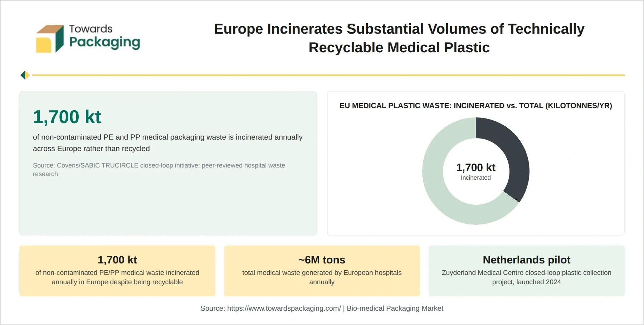Select "of non-contaminated PE/PP medical waste incinerated" card text
Screen dimensions: 644x325
[x=117, y=277]
